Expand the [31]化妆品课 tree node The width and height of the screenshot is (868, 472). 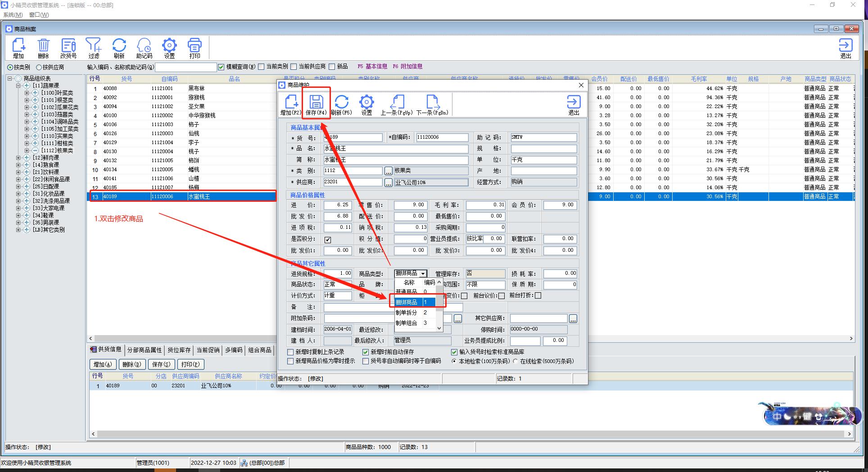[x=18, y=194]
